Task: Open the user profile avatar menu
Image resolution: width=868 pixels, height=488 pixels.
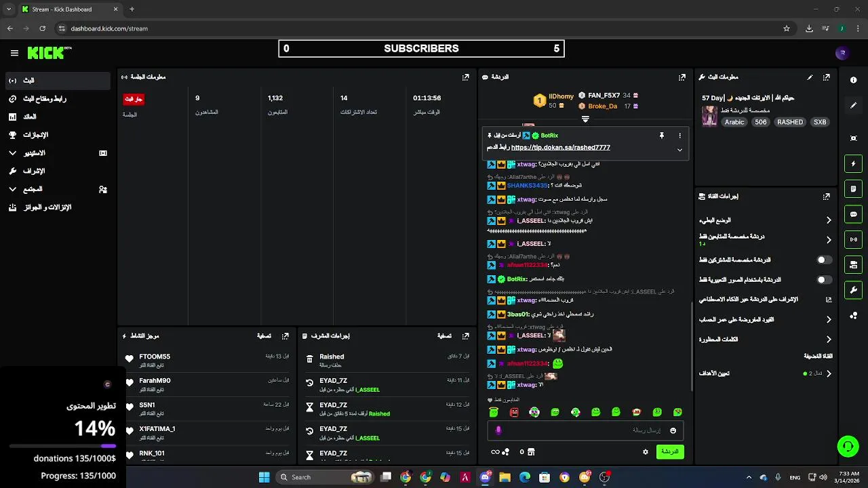Action: click(x=842, y=53)
